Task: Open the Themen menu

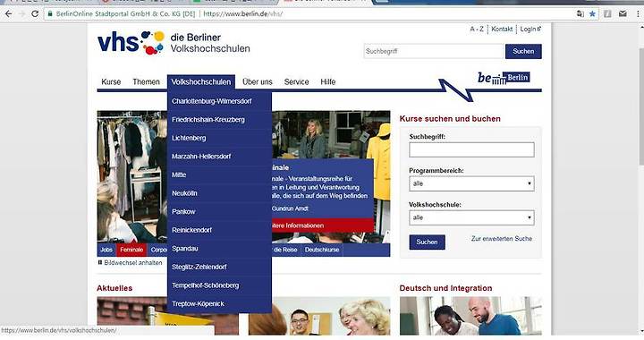Action: coord(146,81)
